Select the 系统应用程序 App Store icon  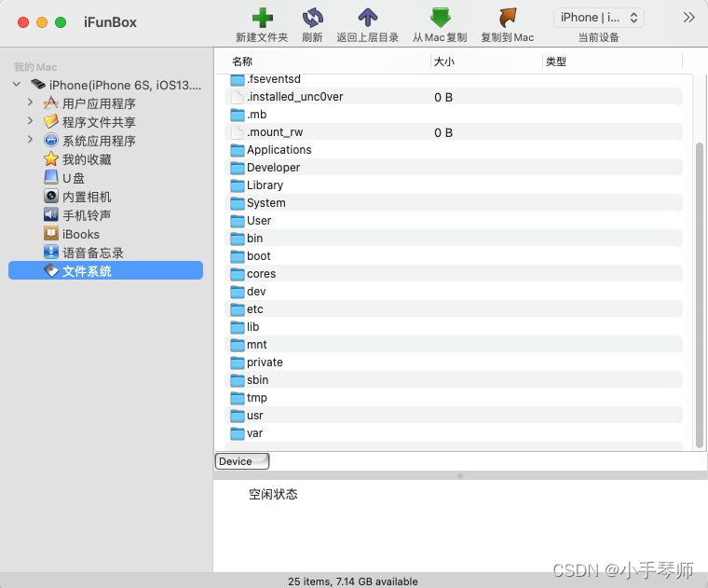click(51, 140)
